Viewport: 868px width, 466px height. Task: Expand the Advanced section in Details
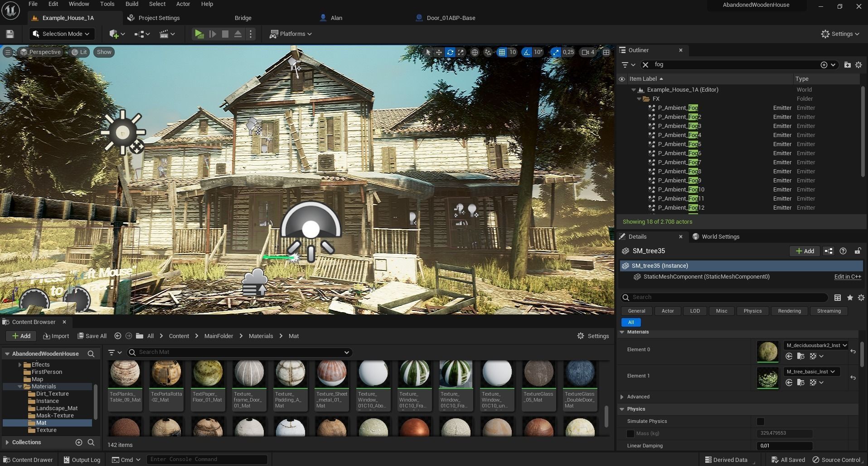[622, 397]
